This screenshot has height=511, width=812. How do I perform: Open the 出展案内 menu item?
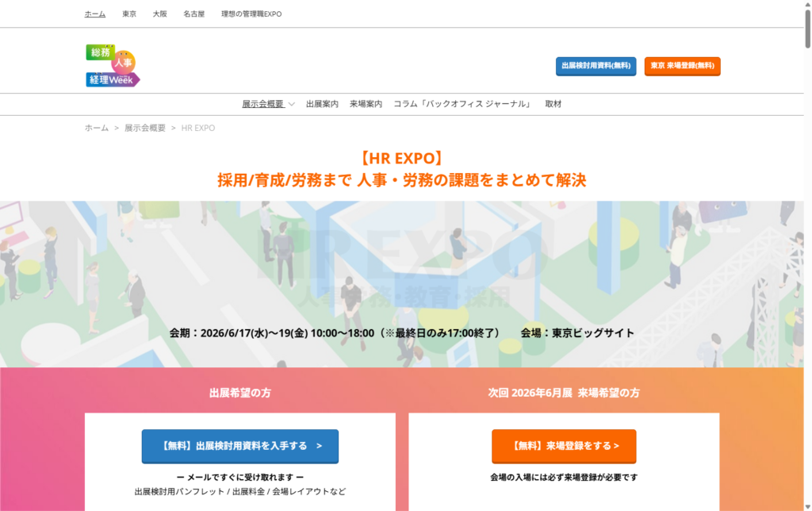[322, 104]
